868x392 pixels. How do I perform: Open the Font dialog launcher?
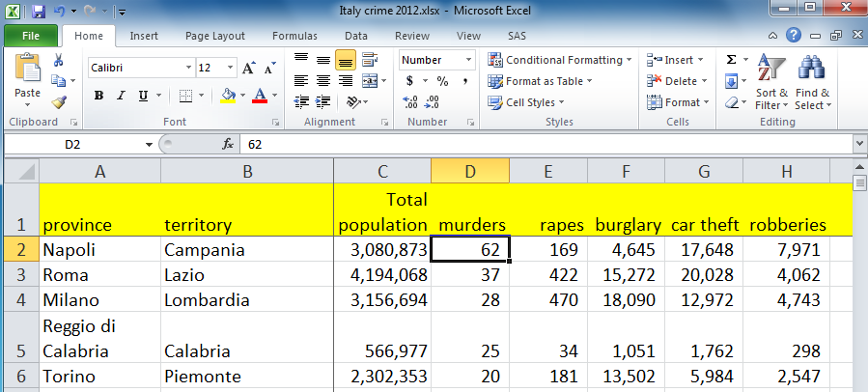point(275,122)
